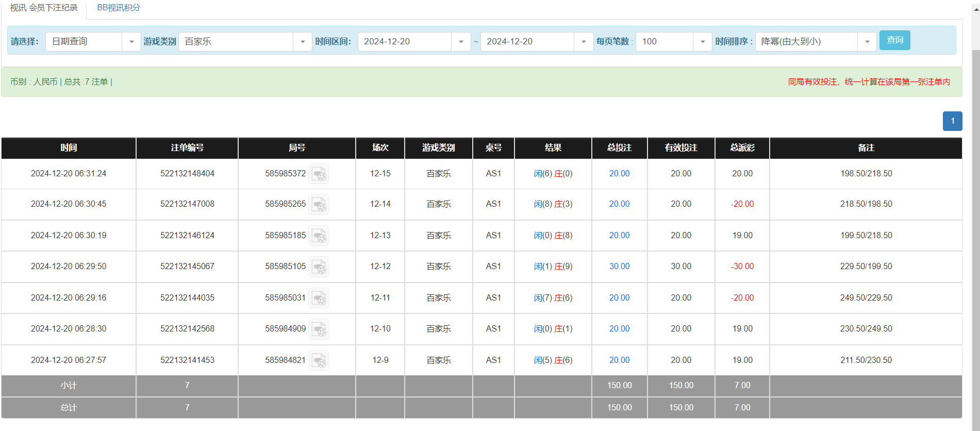Click replay icon beside round 585985185
Image resolution: width=980 pixels, height=431 pixels.
pyautogui.click(x=319, y=236)
